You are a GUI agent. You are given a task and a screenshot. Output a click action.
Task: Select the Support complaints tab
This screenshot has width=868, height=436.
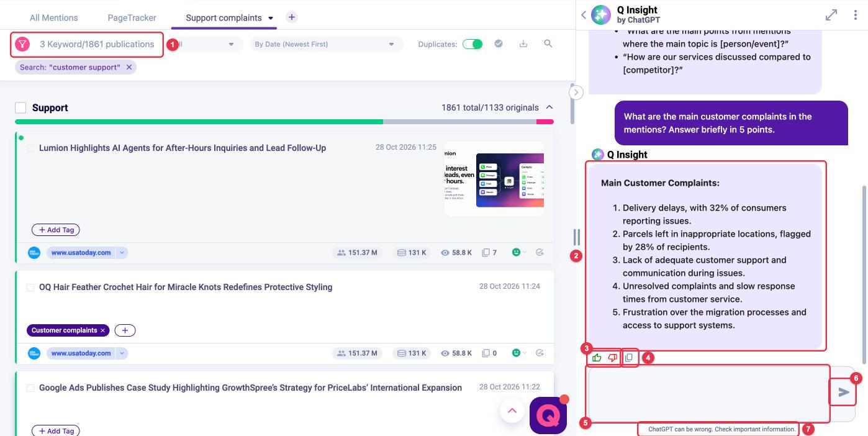224,17
